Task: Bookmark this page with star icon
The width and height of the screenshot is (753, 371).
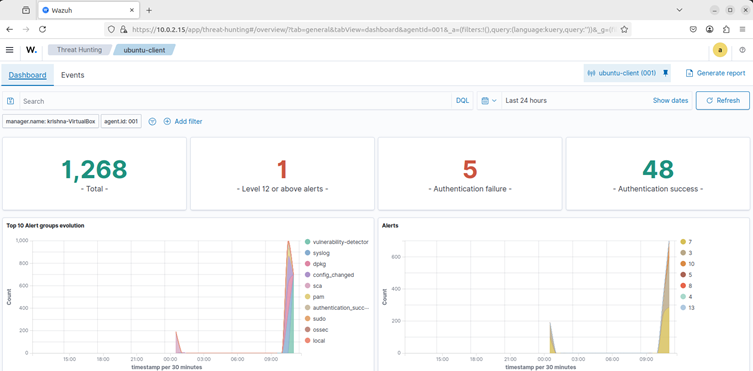Action: 624,29
